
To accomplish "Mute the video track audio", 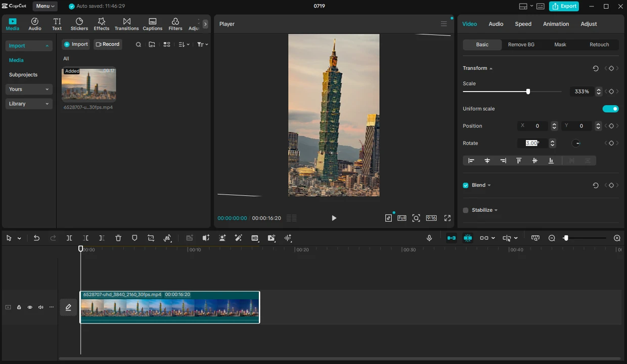I will tap(40, 307).
